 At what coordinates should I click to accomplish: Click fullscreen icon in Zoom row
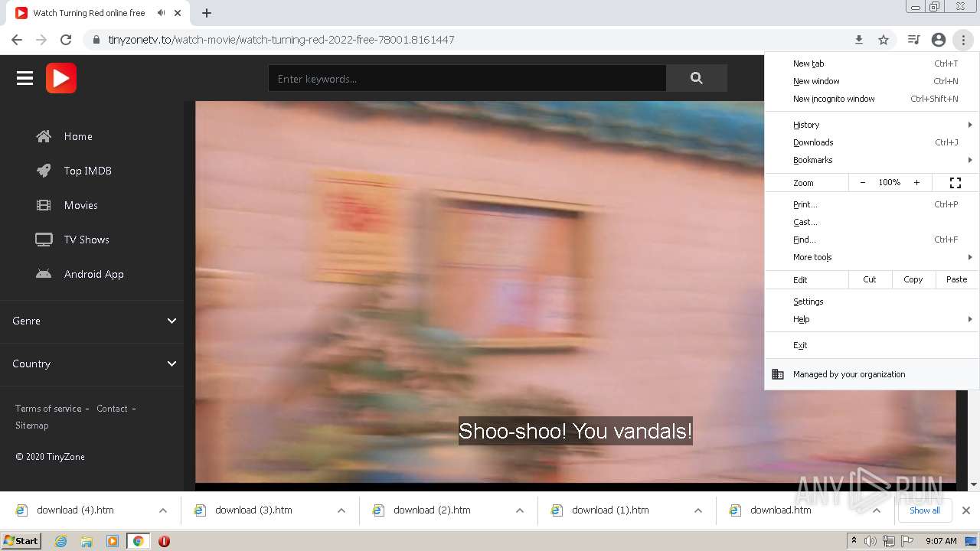955,183
